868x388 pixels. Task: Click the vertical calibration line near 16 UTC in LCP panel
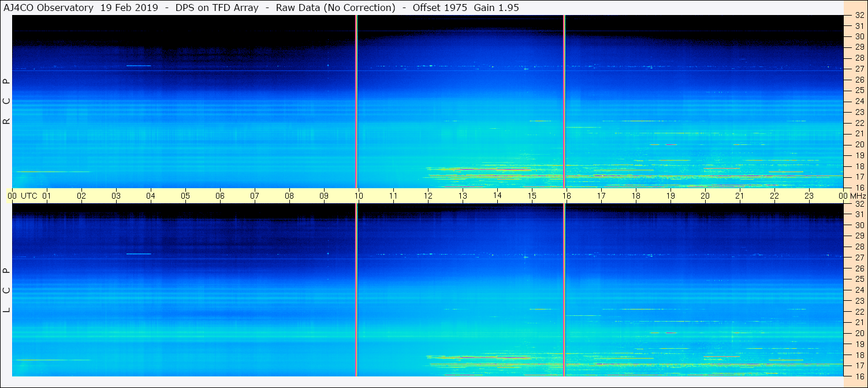(x=564, y=289)
